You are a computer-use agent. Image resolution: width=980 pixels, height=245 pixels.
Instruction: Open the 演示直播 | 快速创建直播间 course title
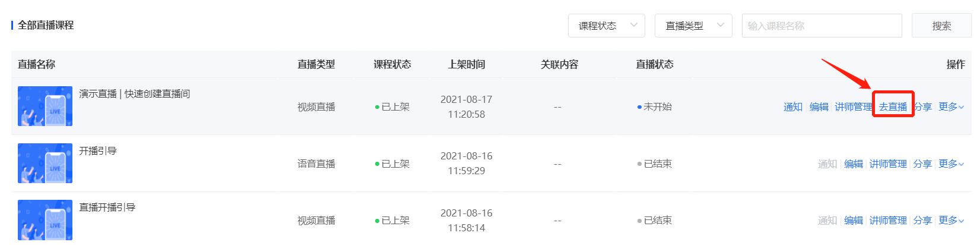point(135,94)
